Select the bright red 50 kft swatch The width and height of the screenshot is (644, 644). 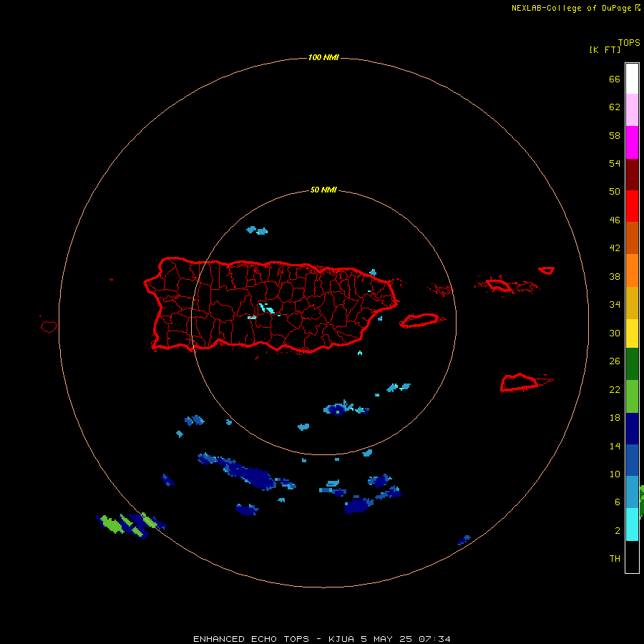(632, 206)
